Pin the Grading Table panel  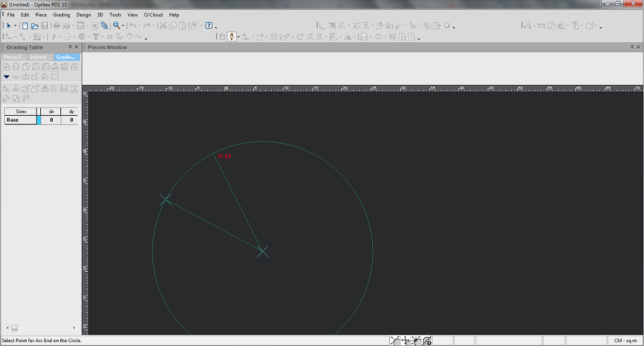point(70,47)
